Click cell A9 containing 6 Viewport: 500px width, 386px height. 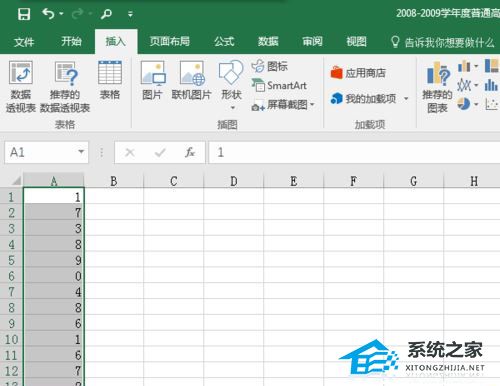[54, 323]
